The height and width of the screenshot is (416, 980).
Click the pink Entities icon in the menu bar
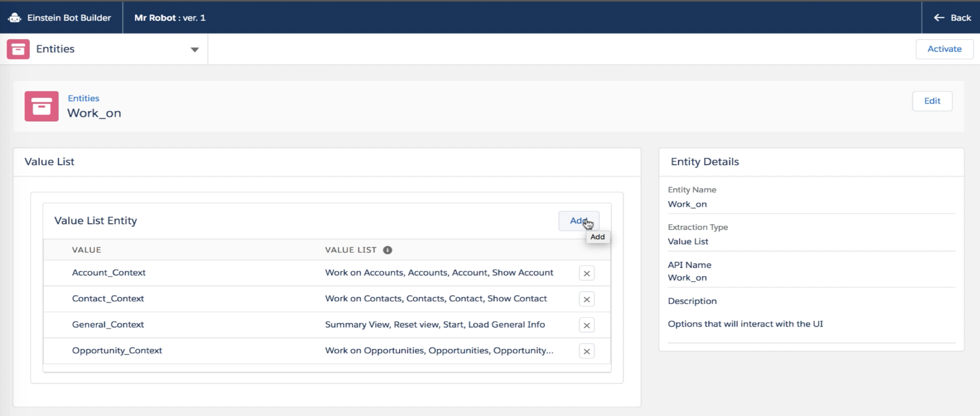(18, 49)
